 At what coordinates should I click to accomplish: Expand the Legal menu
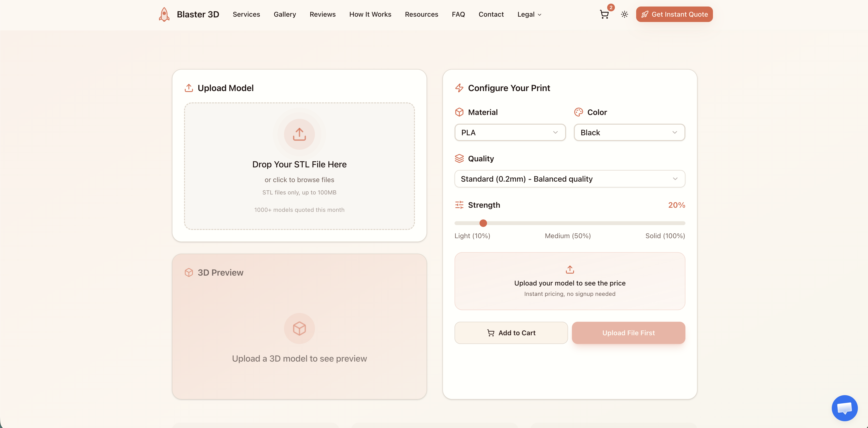(x=529, y=14)
